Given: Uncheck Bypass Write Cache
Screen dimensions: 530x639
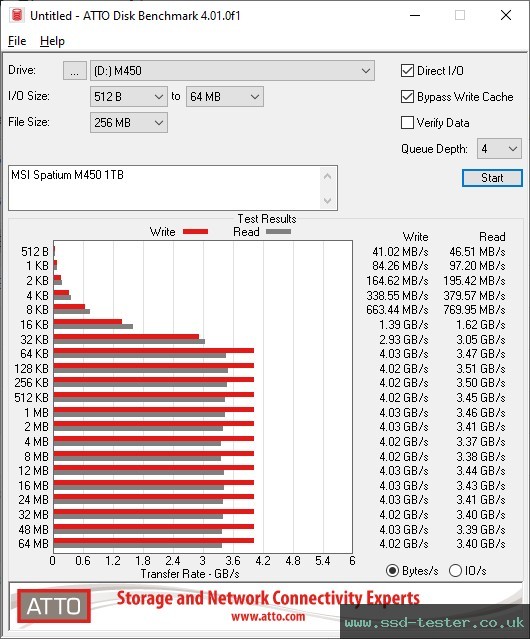Looking at the screenshot, I should pos(407,97).
